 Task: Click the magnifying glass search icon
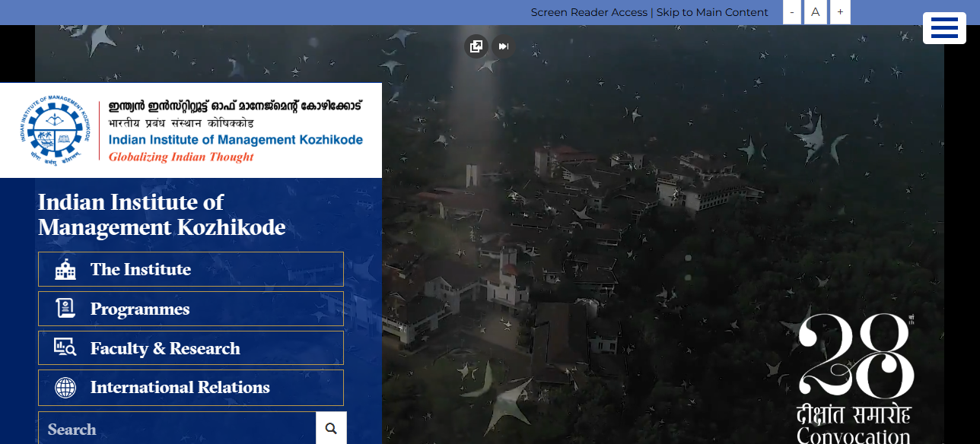(x=331, y=427)
